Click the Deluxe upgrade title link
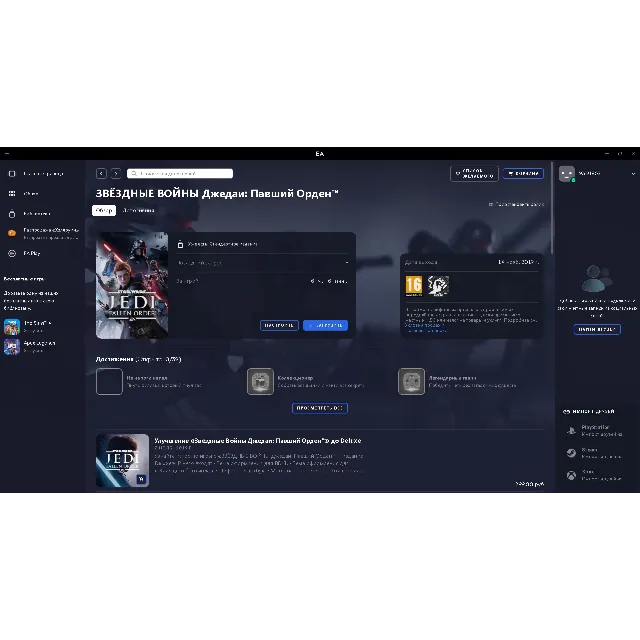Image resolution: width=640 pixels, height=640 pixels. pos(258,441)
